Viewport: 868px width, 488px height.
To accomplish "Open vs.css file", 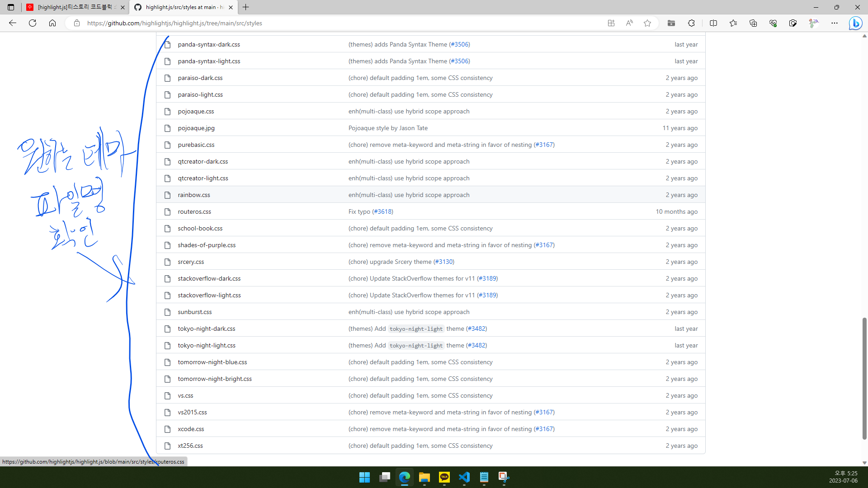I will pos(185,395).
